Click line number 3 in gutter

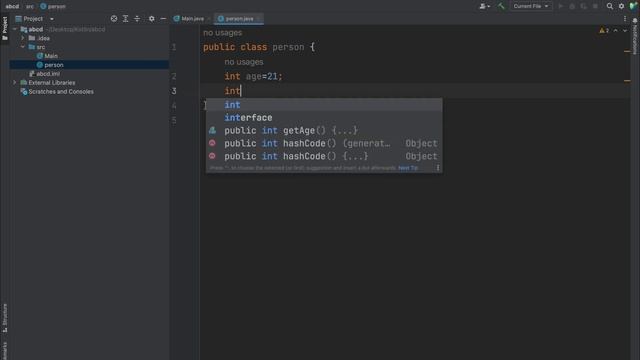click(x=174, y=91)
